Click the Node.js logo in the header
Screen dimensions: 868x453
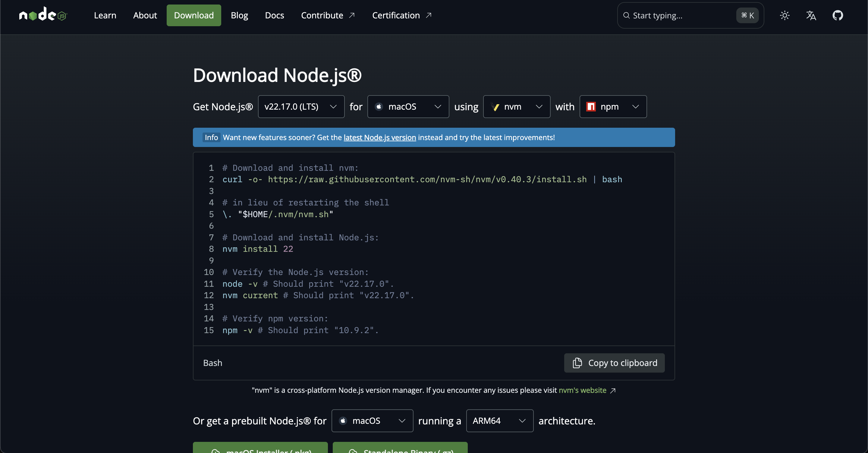tap(43, 14)
